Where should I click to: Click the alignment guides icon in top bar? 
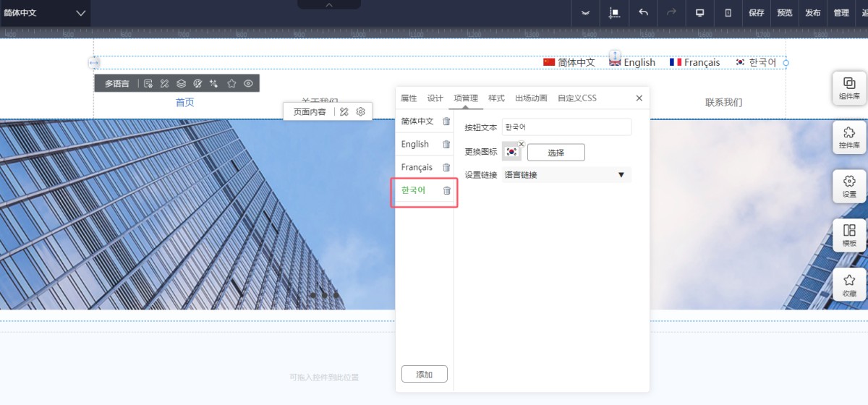[614, 13]
